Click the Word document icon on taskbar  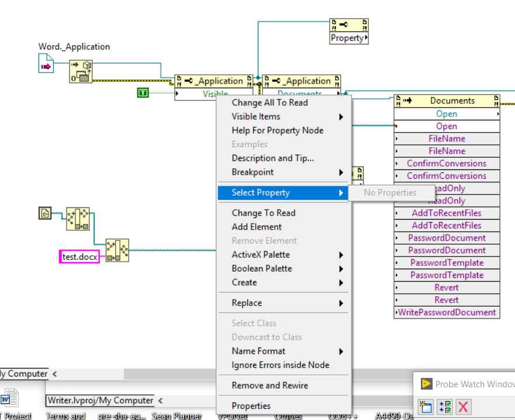9,398
